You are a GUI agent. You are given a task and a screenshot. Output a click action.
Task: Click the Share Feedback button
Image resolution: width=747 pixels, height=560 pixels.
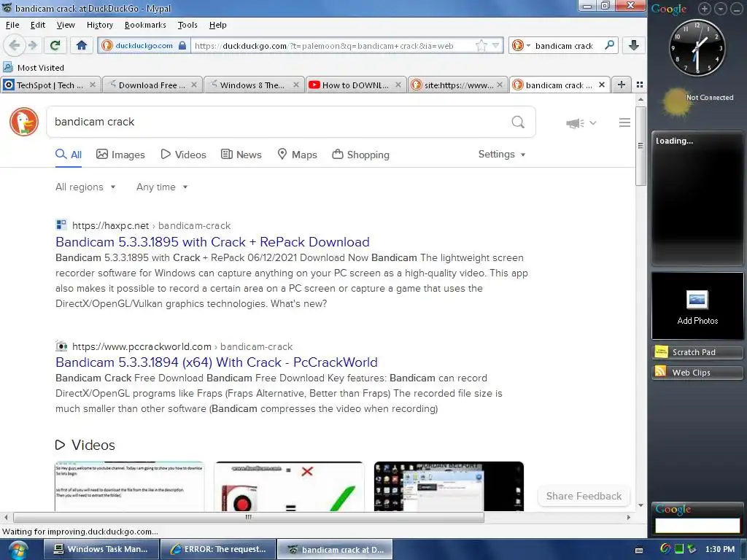(584, 496)
